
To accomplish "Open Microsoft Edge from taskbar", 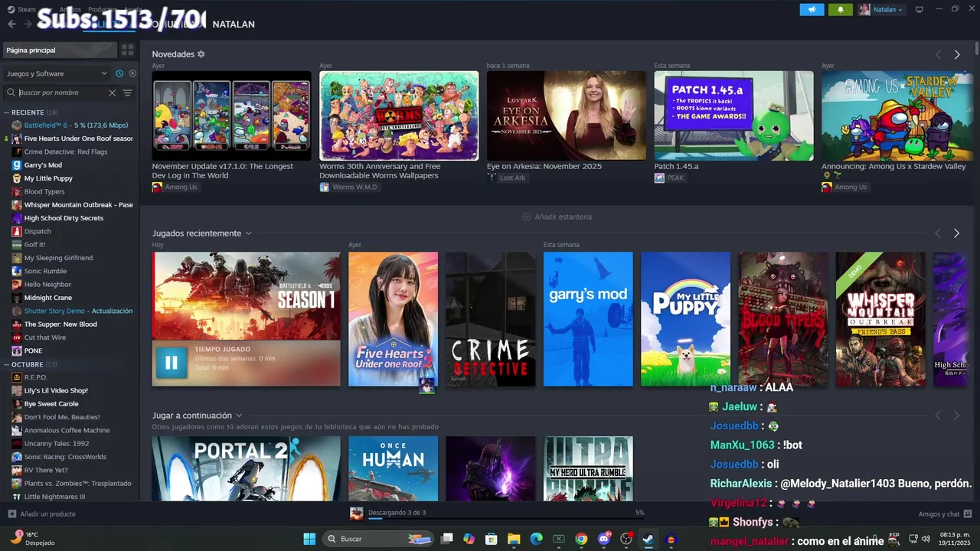I will click(x=537, y=539).
